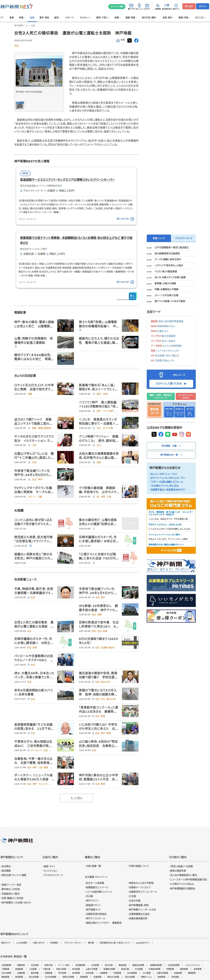Screen dimensions: 210x980
Task: Open the PR TIMES 兵庫関連 banner
Action: 171,583
